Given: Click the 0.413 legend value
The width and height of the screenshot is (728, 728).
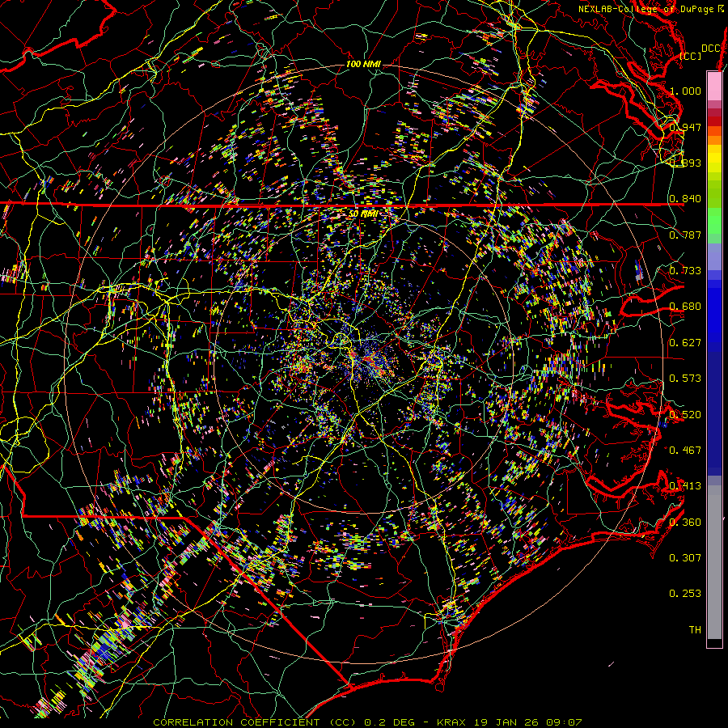Looking at the screenshot, I should click(x=685, y=486).
